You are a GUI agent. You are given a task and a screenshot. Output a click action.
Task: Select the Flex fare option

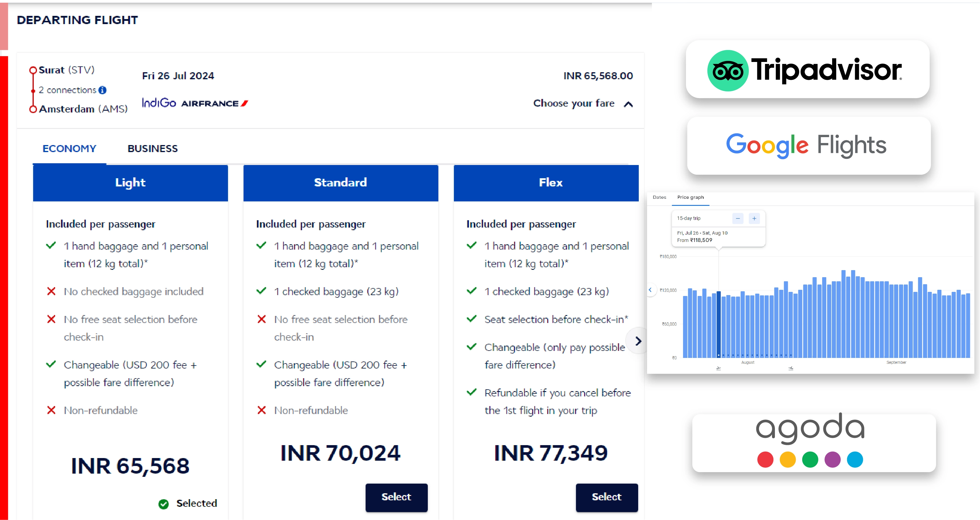tap(606, 496)
